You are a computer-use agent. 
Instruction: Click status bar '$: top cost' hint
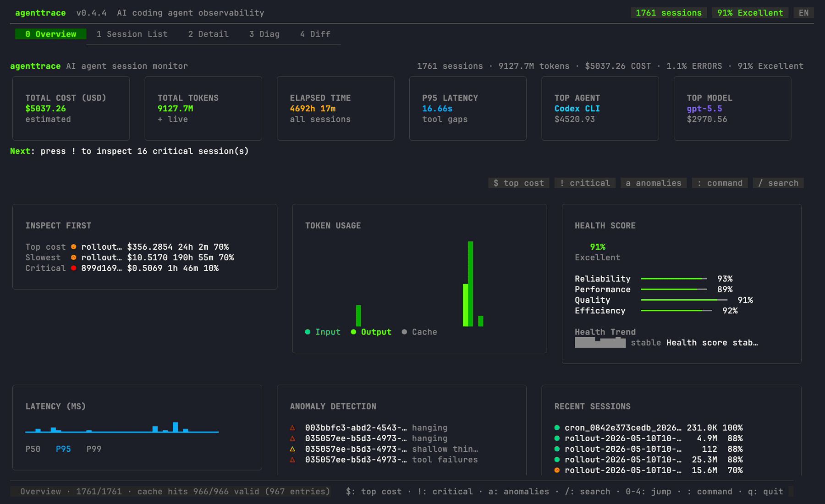click(x=374, y=491)
